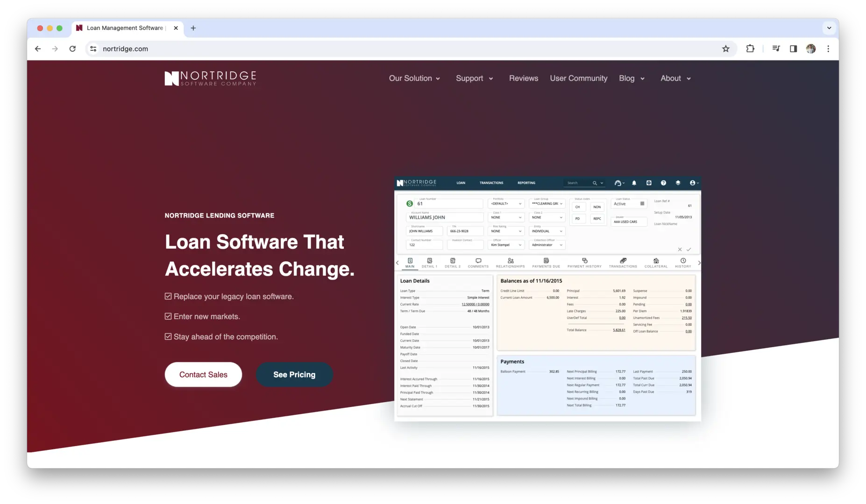The height and width of the screenshot is (504, 866).
Task: Open the Reviews page
Action: point(523,78)
